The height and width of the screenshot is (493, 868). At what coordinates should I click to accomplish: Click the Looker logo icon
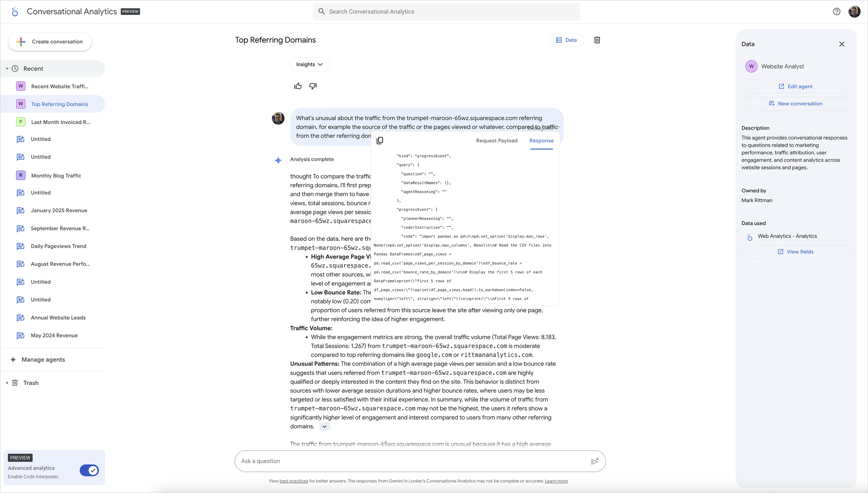point(15,12)
